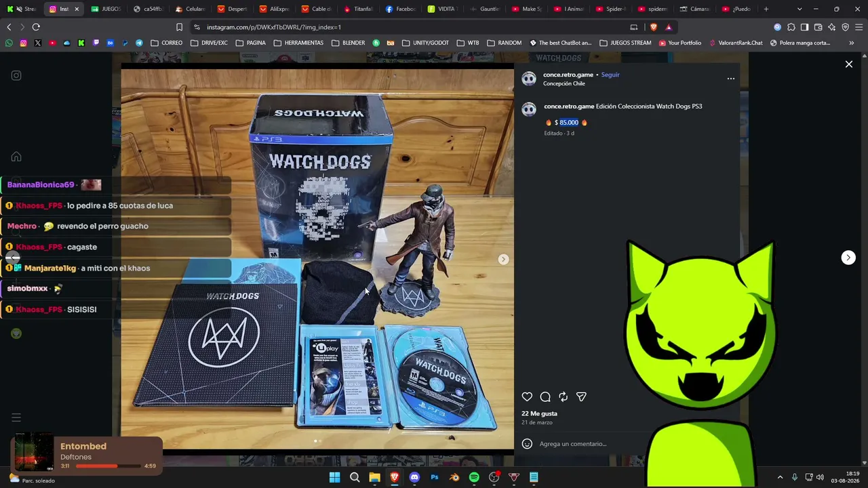View site information beside the instagram.com address

(x=197, y=27)
